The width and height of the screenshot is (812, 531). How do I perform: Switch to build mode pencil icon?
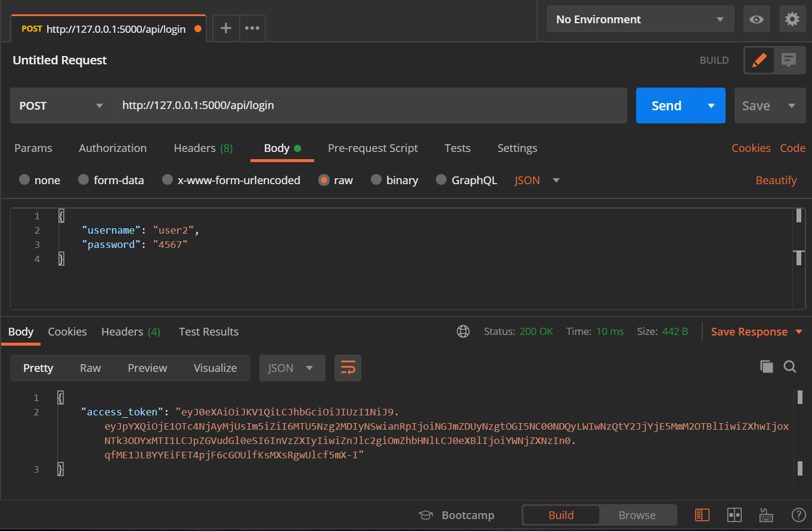point(760,60)
